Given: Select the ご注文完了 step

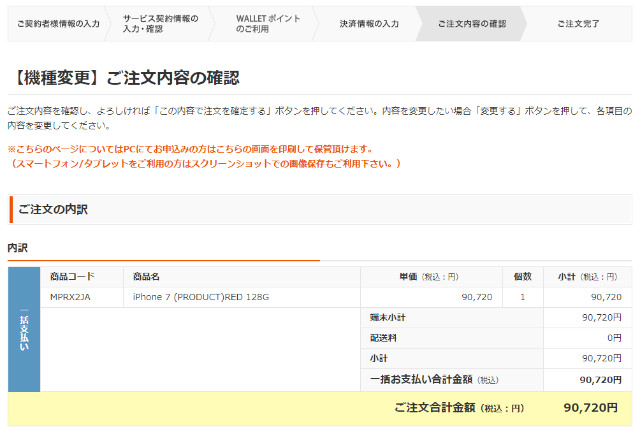Looking at the screenshot, I should (578, 24).
